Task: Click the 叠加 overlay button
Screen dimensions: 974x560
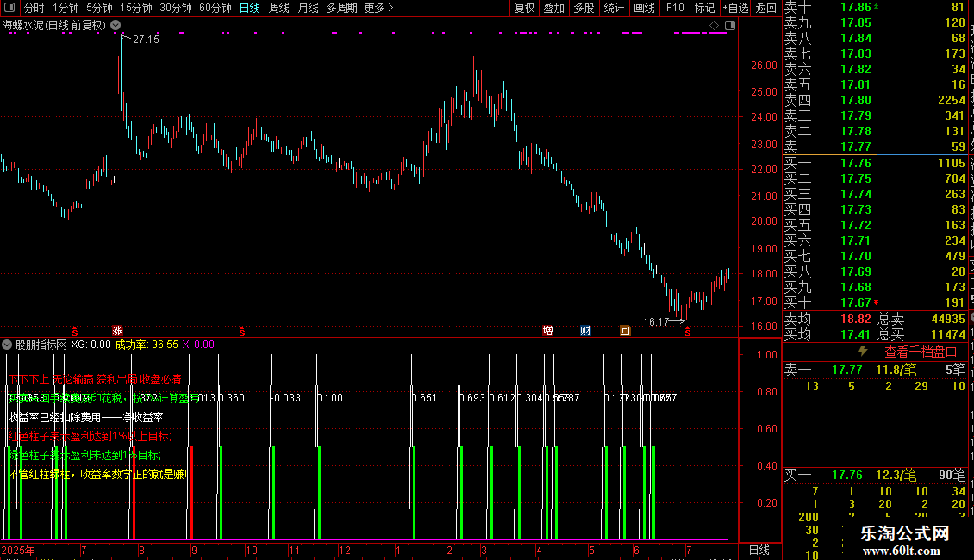Action: [x=554, y=8]
